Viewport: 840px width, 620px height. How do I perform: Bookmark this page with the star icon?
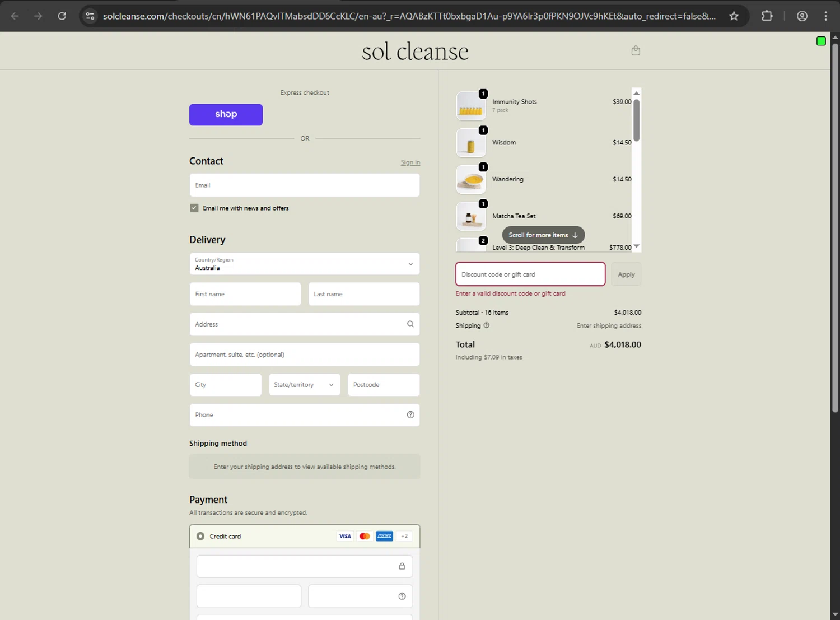(x=734, y=16)
